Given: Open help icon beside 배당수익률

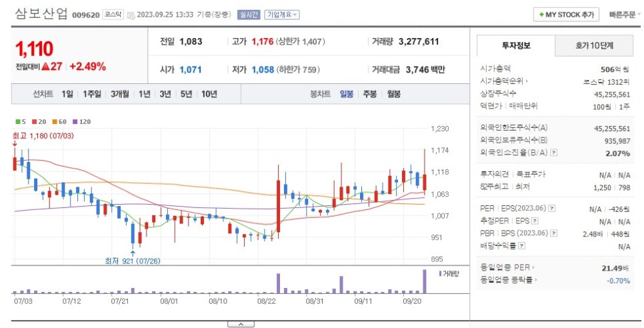Looking at the screenshot, I should (x=521, y=246).
